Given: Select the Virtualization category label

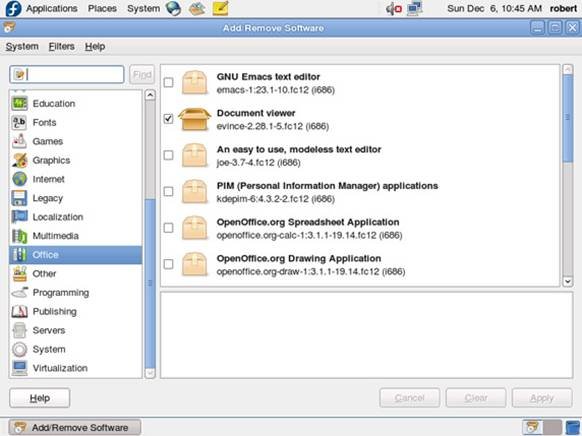Looking at the screenshot, I should coord(60,368).
